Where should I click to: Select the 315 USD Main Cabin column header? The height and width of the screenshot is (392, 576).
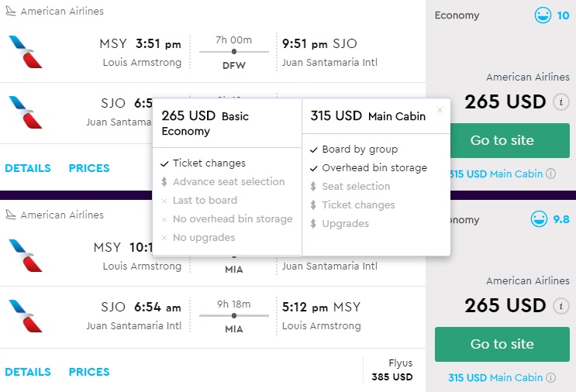368,116
